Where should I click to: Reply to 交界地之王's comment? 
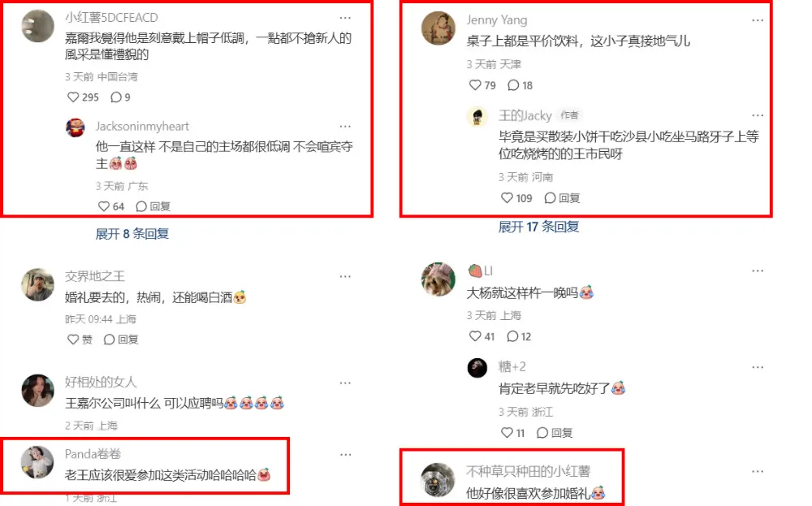[x=121, y=339]
